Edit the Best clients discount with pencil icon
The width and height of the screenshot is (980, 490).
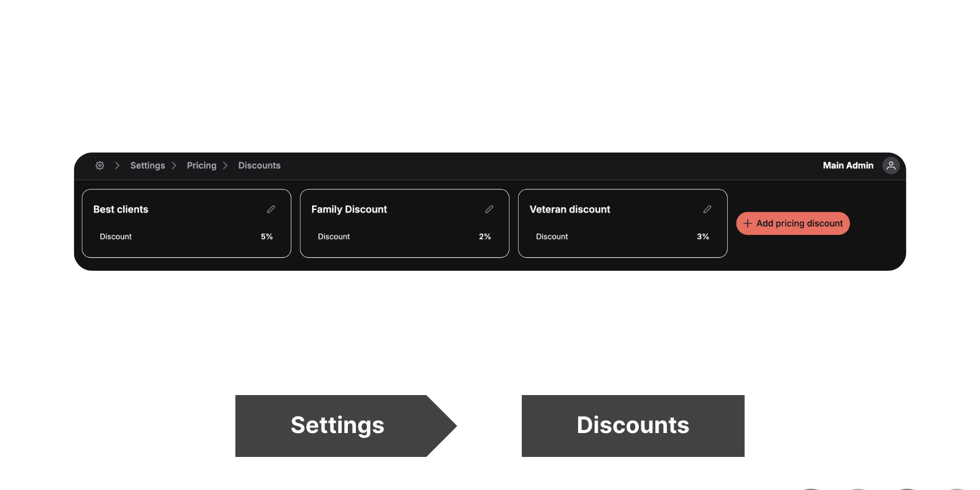pyautogui.click(x=271, y=209)
